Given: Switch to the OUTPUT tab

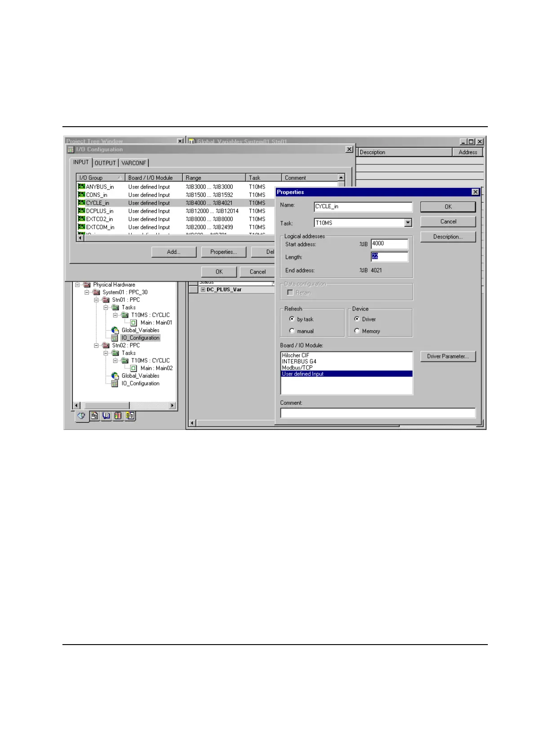Looking at the screenshot, I should [x=106, y=163].
